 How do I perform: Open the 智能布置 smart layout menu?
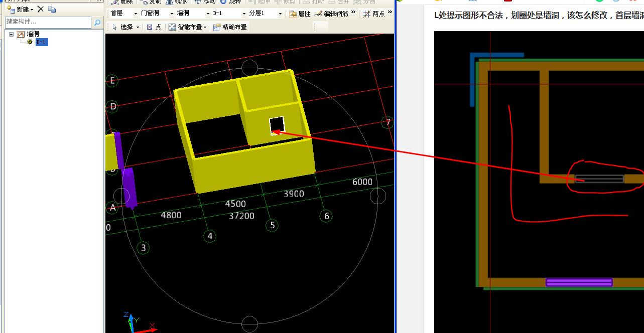(x=187, y=27)
